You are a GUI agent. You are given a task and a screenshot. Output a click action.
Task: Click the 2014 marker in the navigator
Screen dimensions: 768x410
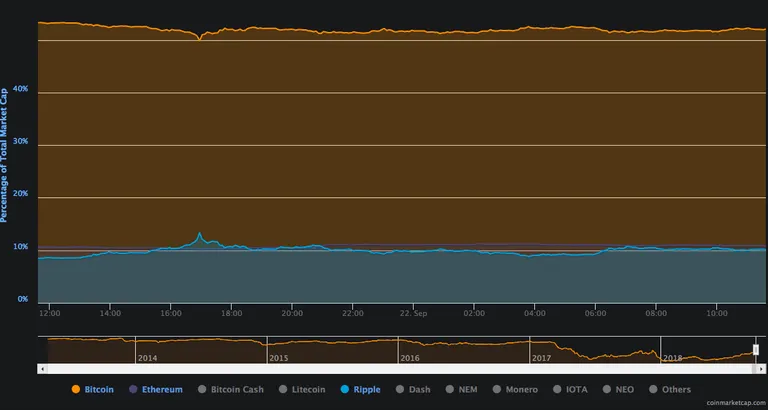click(147, 358)
